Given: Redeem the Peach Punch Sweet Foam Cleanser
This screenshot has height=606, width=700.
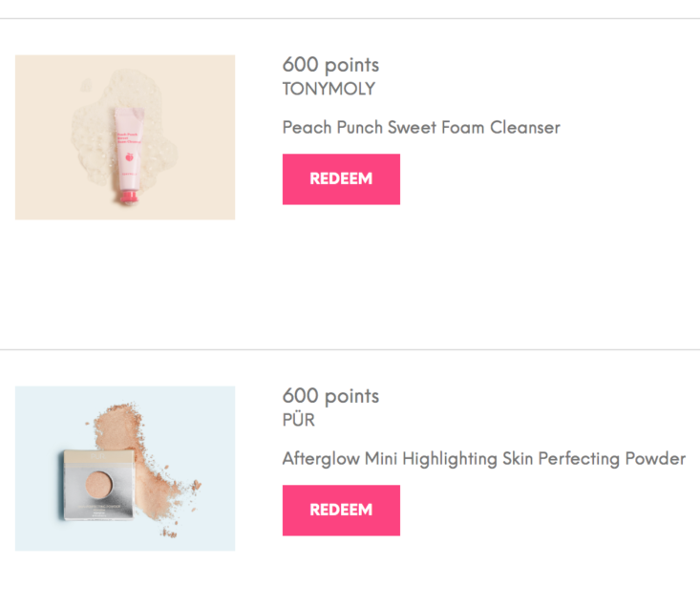Looking at the screenshot, I should pyautogui.click(x=341, y=179).
